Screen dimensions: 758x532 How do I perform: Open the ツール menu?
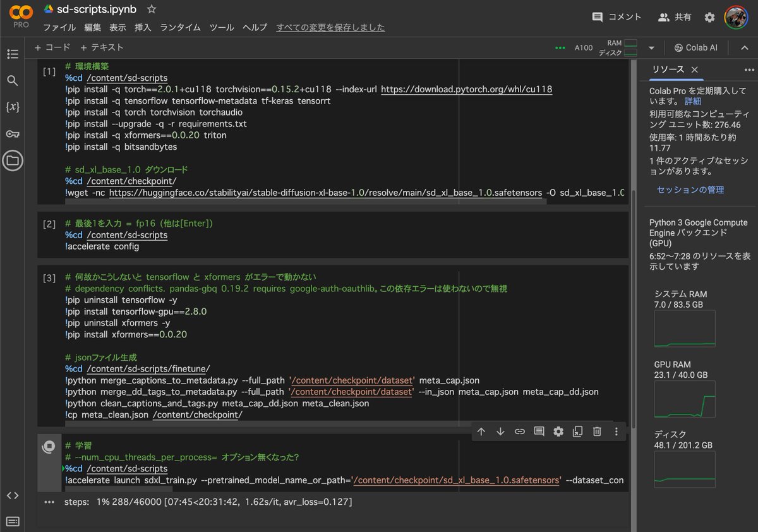(222, 28)
